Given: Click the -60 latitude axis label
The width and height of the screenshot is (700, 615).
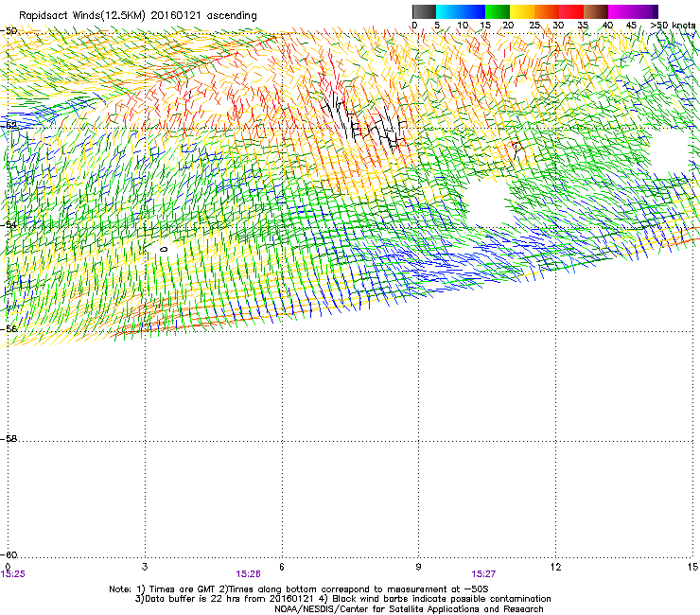Looking at the screenshot, I should (x=9, y=555).
